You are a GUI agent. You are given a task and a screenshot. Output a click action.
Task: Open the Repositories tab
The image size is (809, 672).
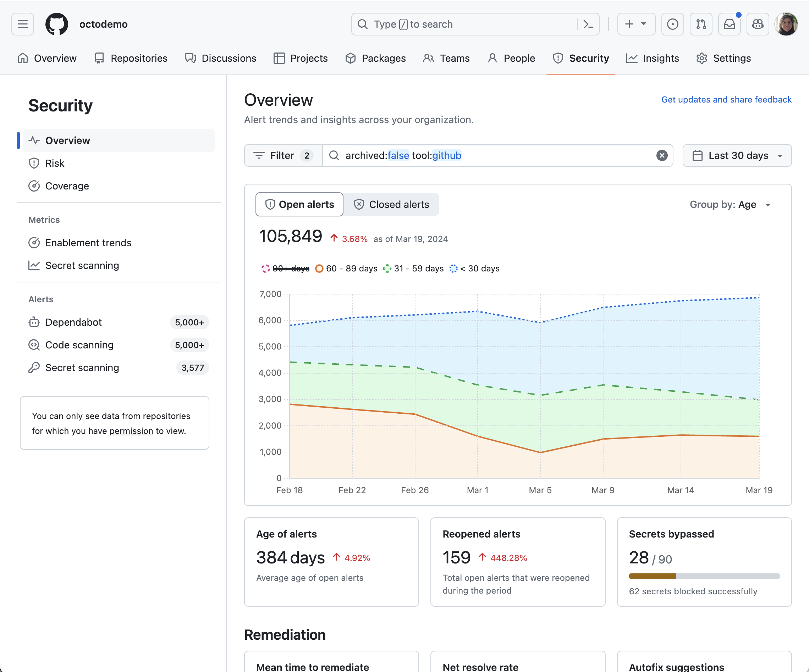131,58
